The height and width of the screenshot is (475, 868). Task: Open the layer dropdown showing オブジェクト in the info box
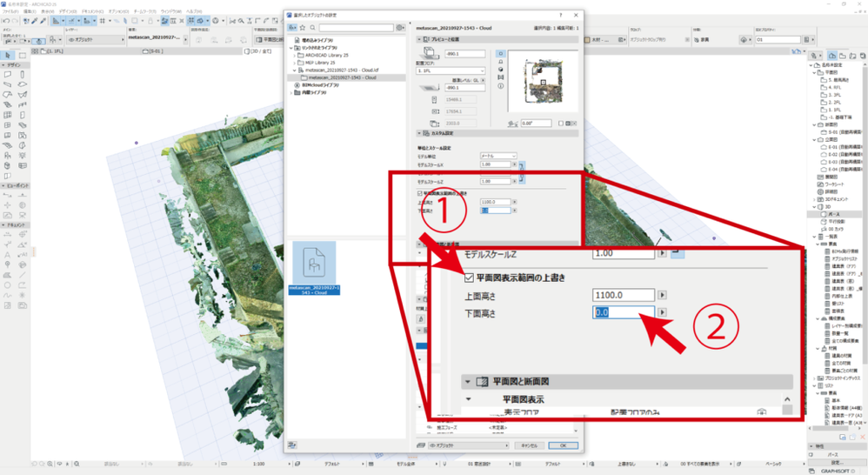tap(95, 40)
